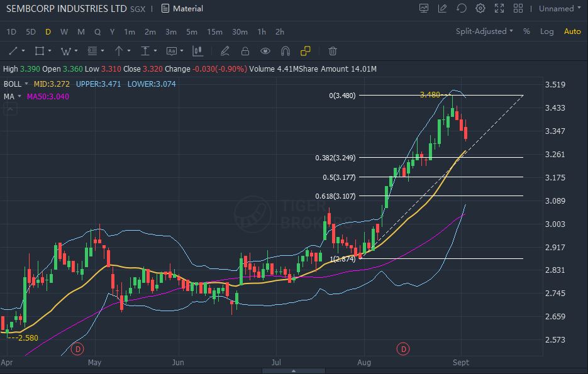Open the Split-Adjusted dropdown
This screenshot has width=588, height=374.
click(484, 31)
